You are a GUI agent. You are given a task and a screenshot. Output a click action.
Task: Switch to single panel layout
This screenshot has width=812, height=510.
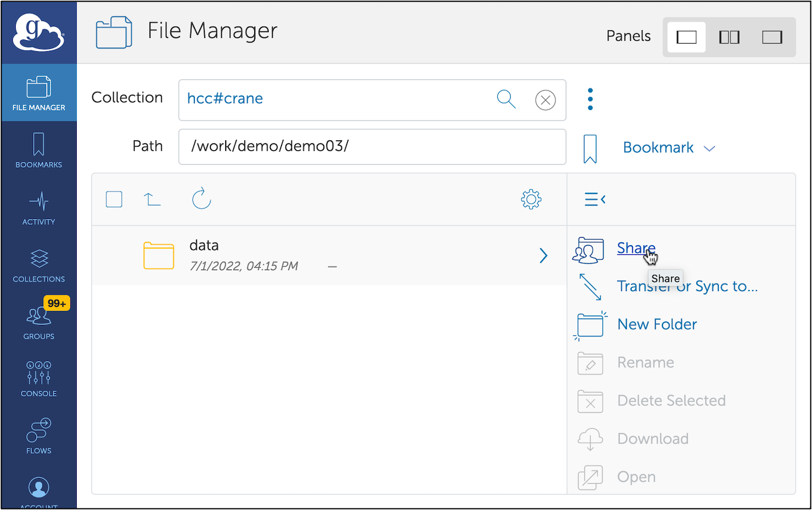(686, 37)
